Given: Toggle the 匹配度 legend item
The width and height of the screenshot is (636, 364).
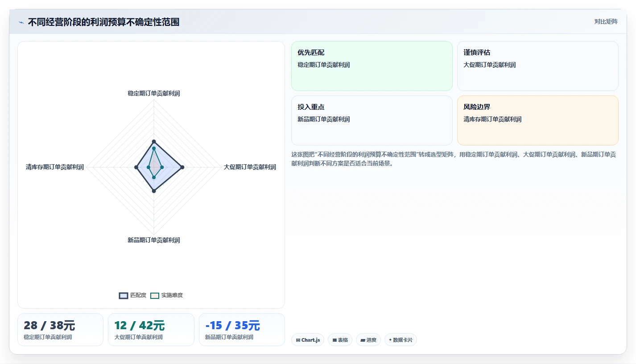Looking at the screenshot, I should tap(133, 295).
